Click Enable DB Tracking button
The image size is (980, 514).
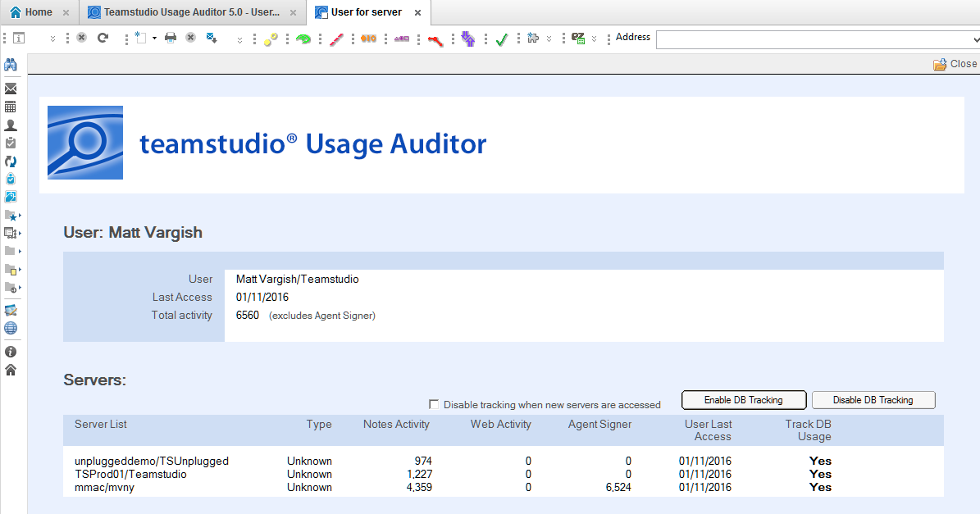click(744, 400)
